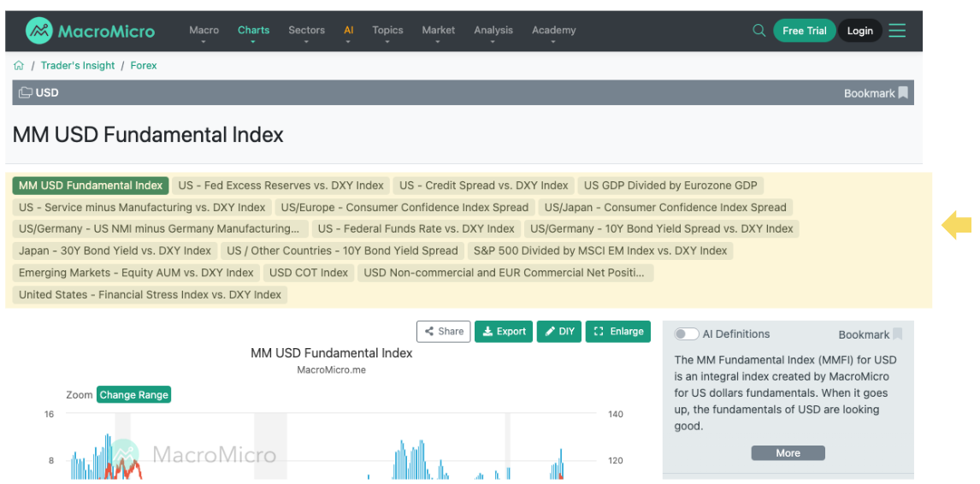Open the hamburger menu icon

[x=897, y=30]
